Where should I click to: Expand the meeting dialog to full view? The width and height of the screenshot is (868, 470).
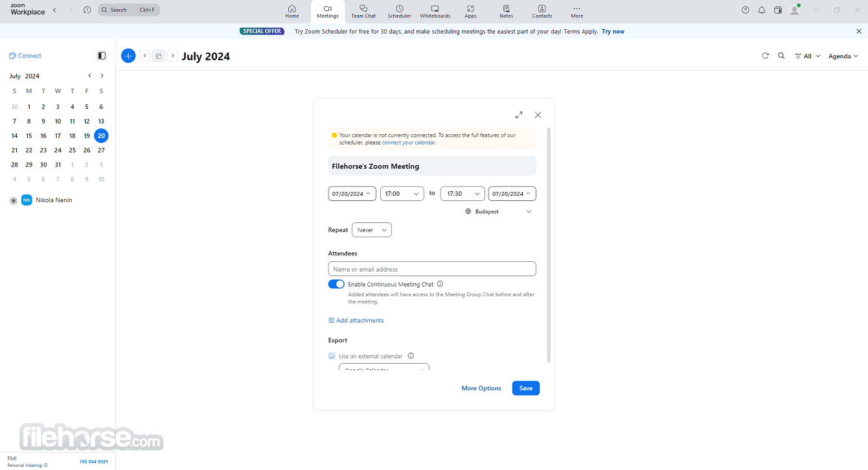[519, 115]
